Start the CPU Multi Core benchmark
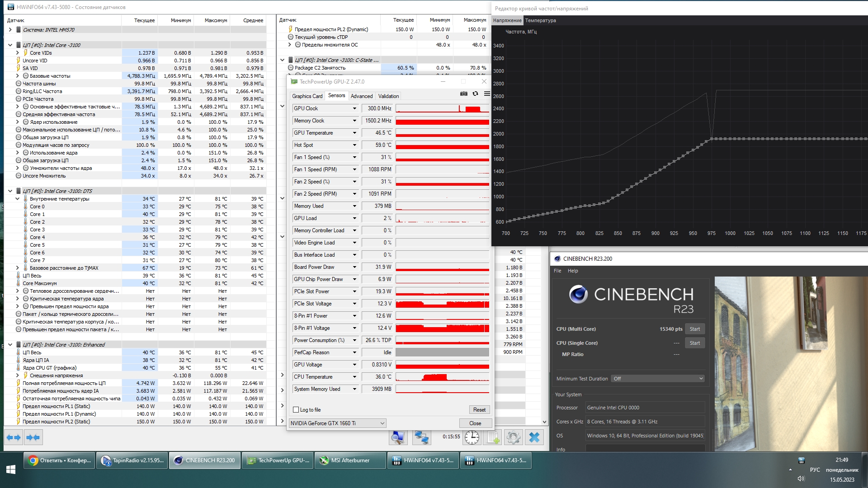Screen dimensions: 868x488 point(694,329)
